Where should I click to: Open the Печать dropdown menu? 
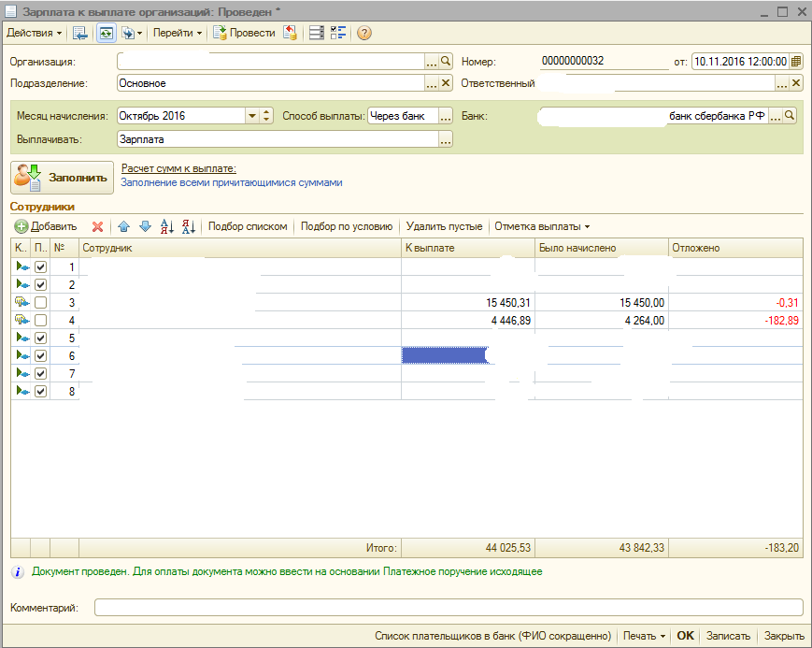point(644,636)
